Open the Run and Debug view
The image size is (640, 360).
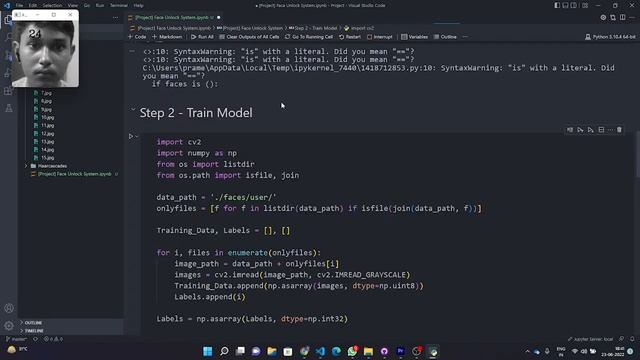click(x=8, y=73)
